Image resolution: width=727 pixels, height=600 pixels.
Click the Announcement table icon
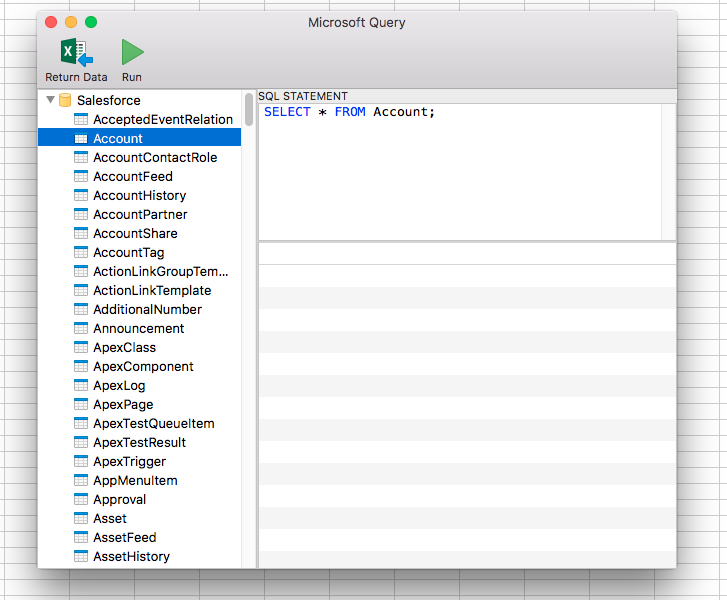click(x=81, y=328)
